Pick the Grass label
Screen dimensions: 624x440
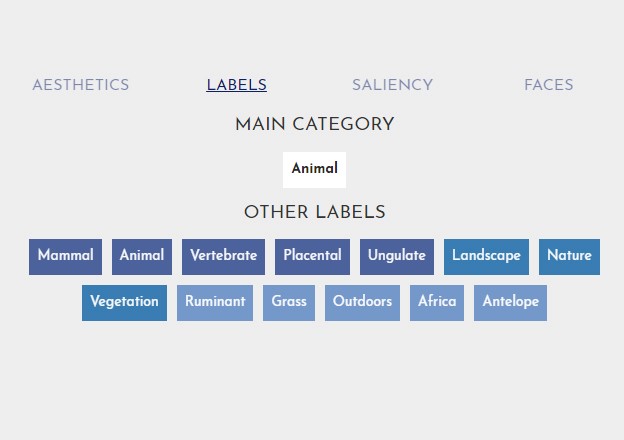pos(289,302)
